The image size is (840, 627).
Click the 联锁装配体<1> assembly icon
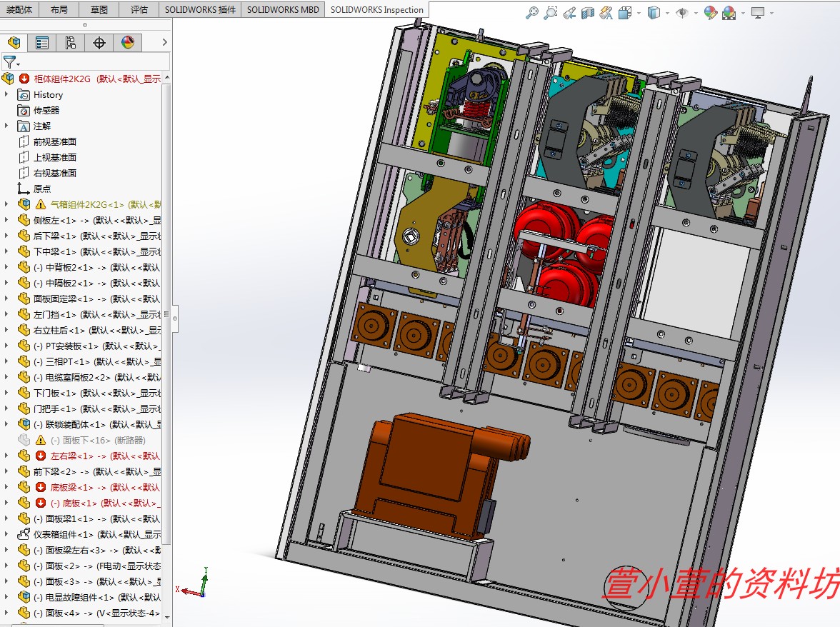click(x=24, y=424)
